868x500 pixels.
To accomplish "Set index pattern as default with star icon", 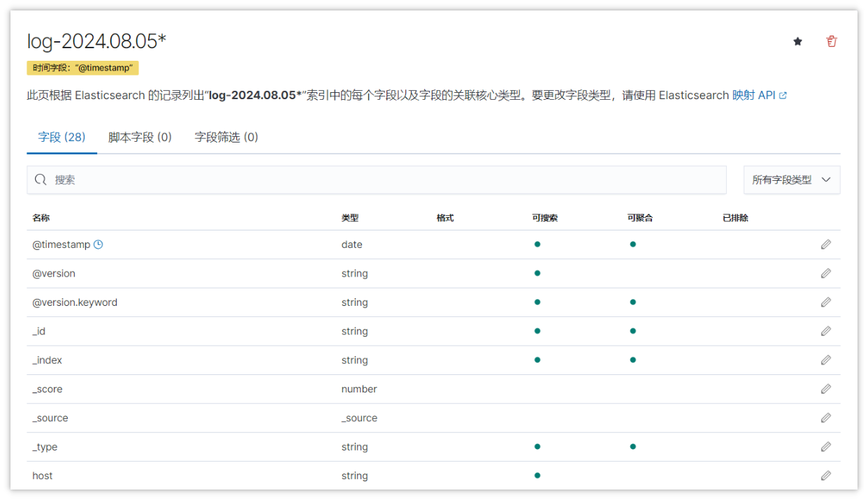I will point(797,42).
